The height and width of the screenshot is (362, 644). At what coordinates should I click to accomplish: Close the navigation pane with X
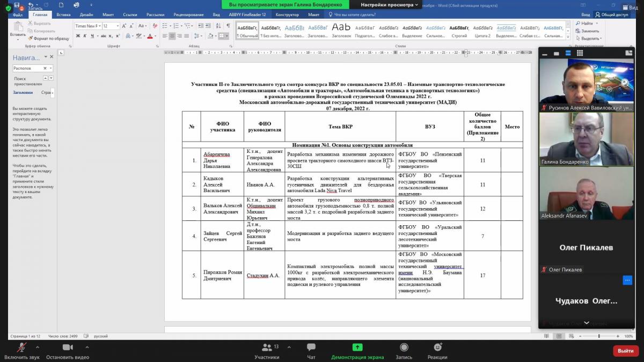tap(52, 57)
